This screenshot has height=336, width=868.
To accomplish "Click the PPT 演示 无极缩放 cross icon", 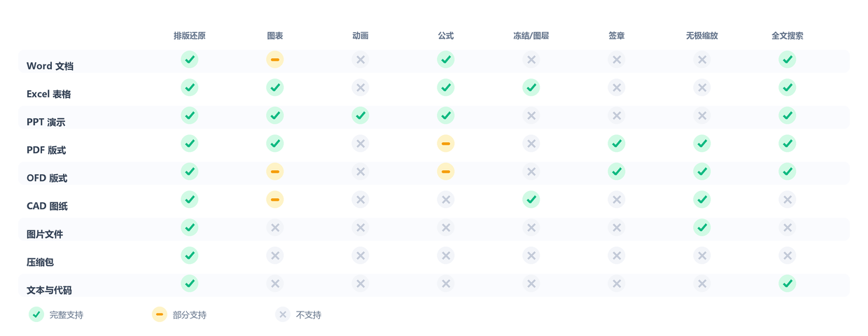I will [702, 115].
